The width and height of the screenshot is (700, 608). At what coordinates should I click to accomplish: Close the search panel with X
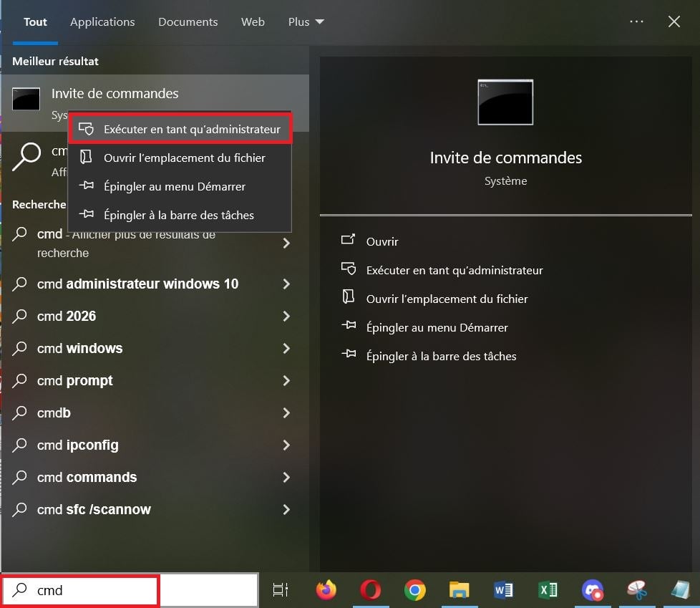pyautogui.click(x=674, y=21)
